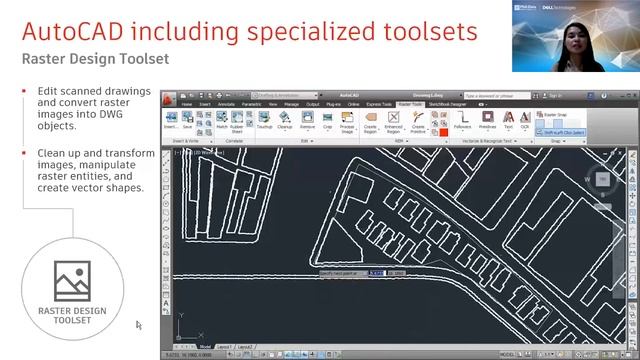
Task: Select the Crop tool
Action: [x=327, y=121]
